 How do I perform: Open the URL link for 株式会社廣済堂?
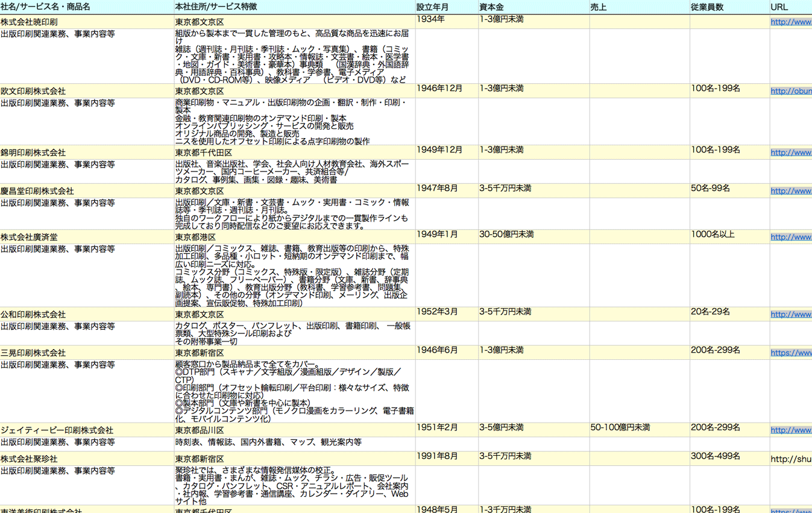click(x=791, y=238)
